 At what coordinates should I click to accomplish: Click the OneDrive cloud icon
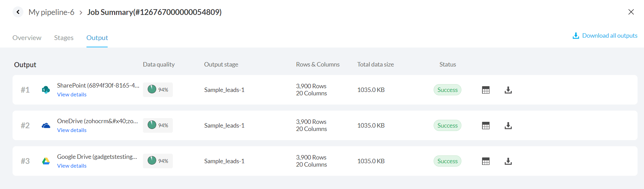point(46,126)
